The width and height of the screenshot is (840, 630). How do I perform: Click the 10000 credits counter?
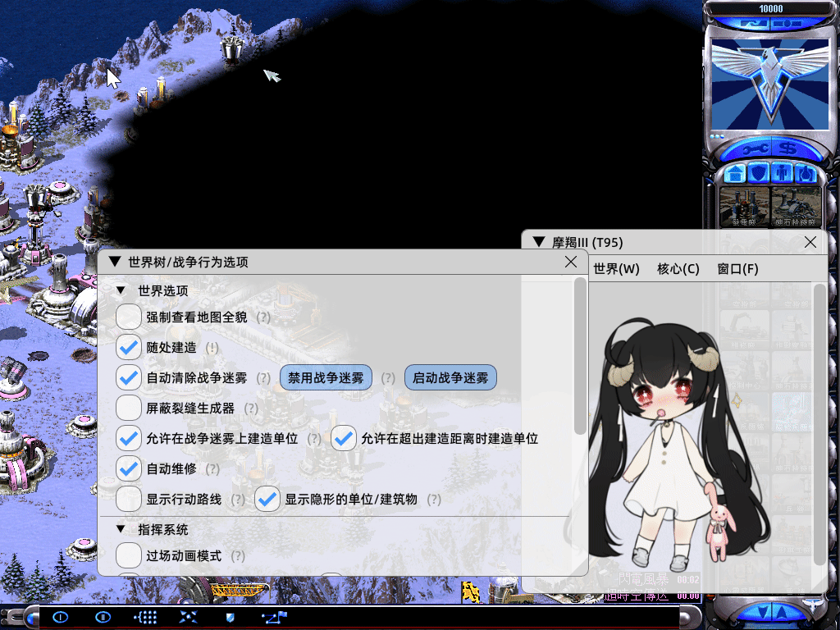point(771,8)
